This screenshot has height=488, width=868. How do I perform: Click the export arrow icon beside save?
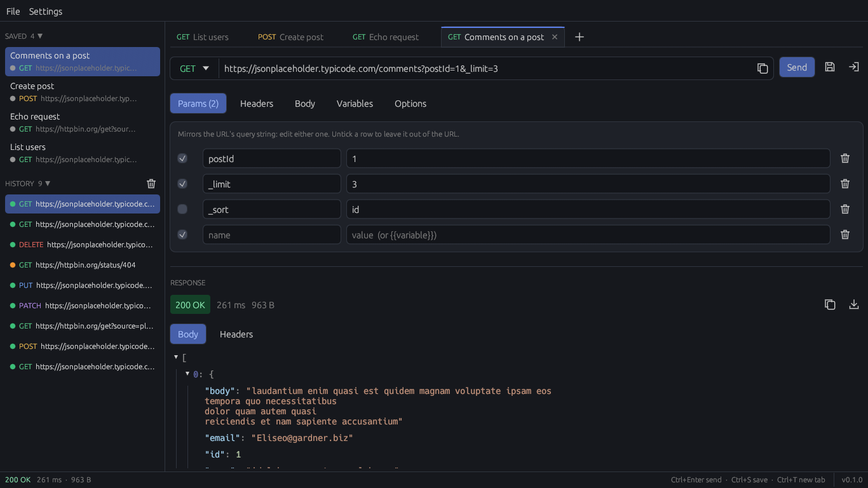(x=854, y=67)
